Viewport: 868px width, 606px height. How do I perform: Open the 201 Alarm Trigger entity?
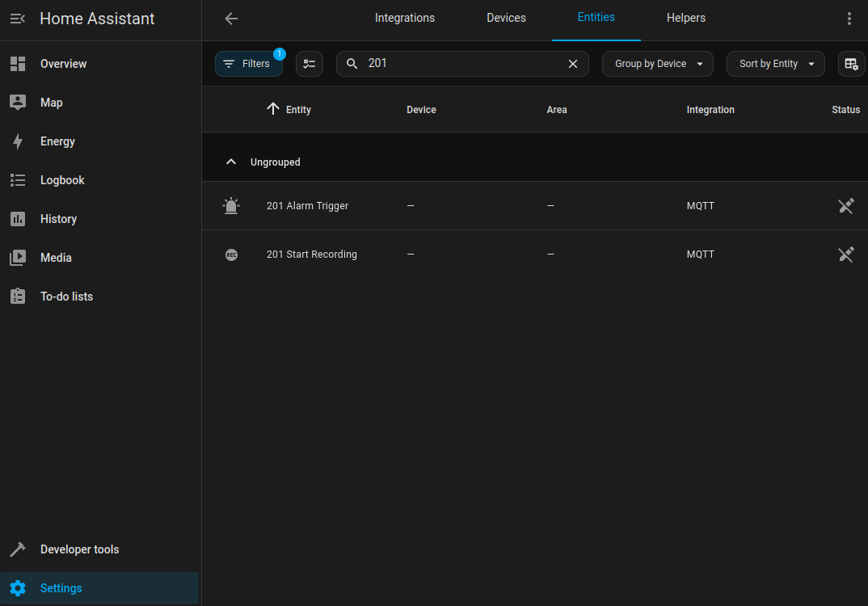coord(307,206)
